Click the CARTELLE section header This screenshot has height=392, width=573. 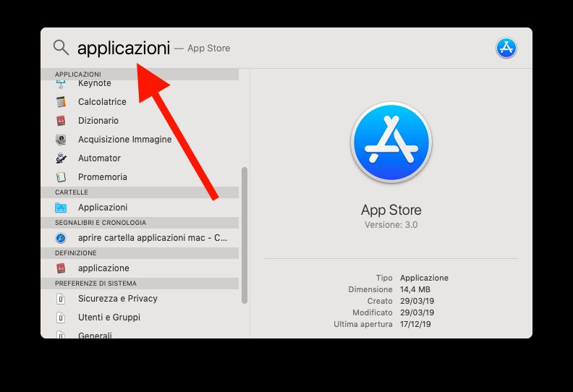click(x=140, y=192)
